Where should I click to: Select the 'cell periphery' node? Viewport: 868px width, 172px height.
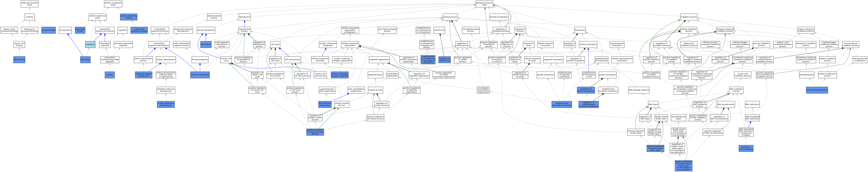point(65,30)
